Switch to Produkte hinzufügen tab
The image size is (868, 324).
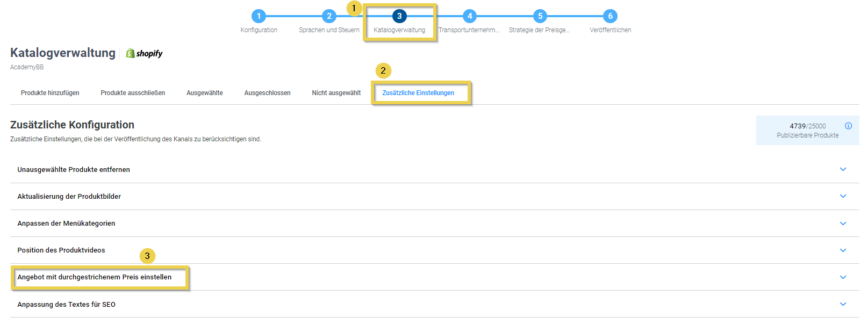coord(50,93)
